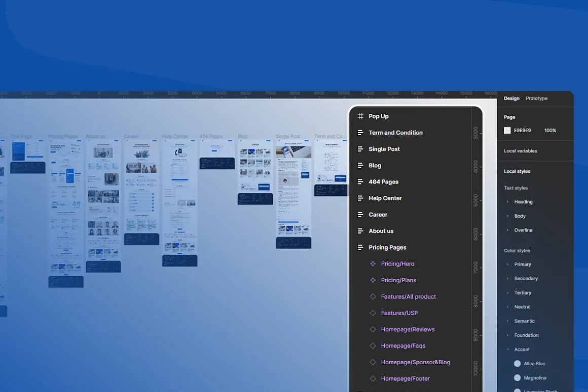Click the section icon beside About us
The width and height of the screenshot is (588, 392).
tap(360, 231)
